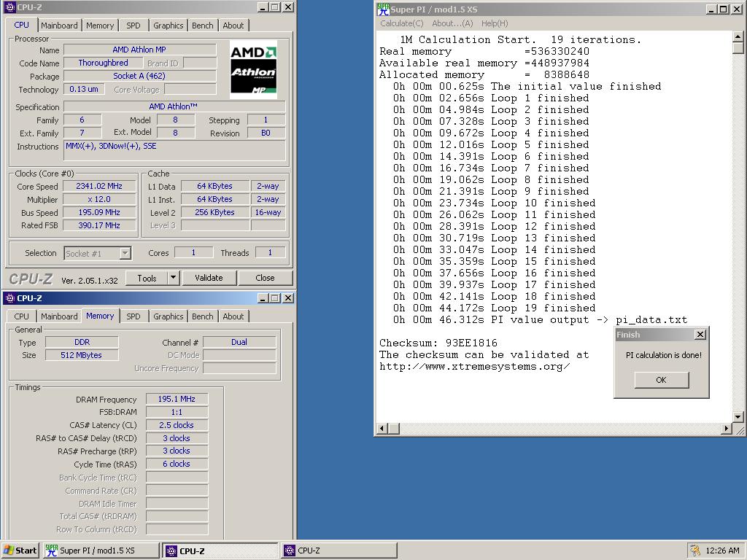747x560 pixels.
Task: Switch to the Super PI taskbar button
Action: (101, 551)
